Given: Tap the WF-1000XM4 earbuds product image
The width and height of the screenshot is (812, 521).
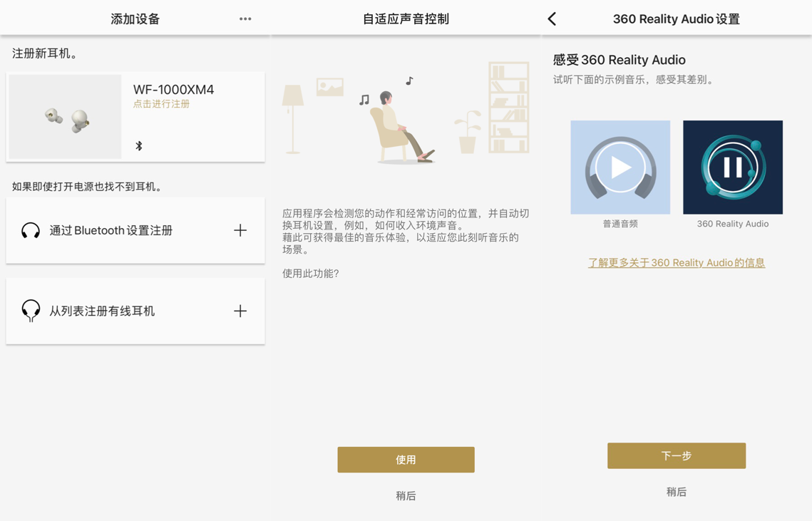Looking at the screenshot, I should [x=66, y=118].
